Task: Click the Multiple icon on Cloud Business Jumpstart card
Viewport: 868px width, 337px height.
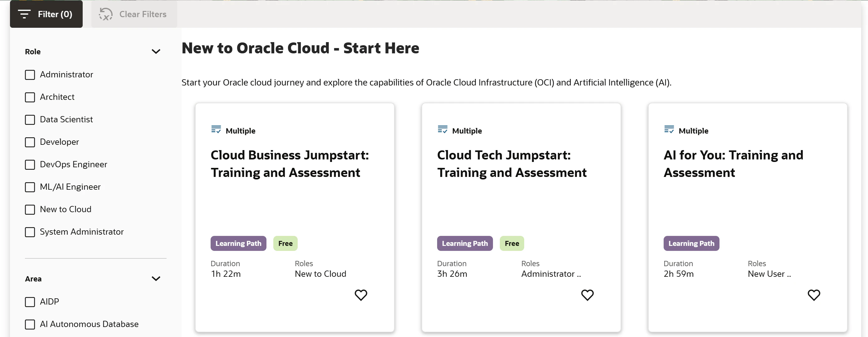Action: (x=216, y=129)
